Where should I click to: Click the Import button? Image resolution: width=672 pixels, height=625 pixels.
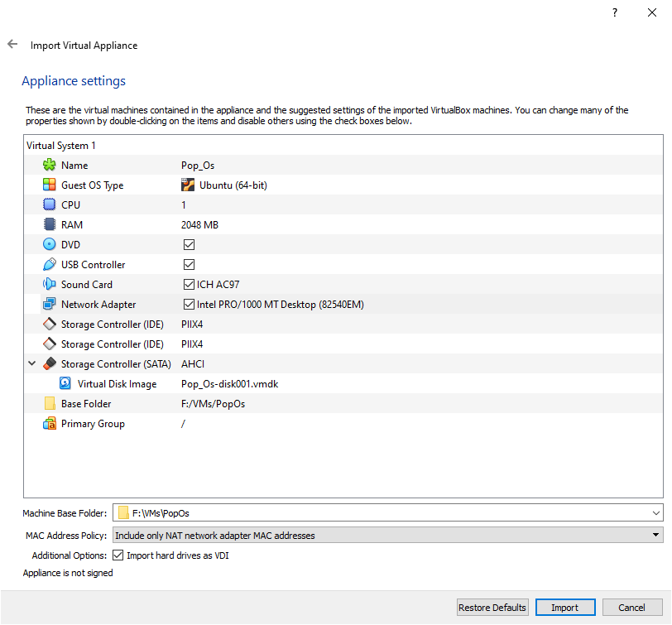(x=565, y=608)
